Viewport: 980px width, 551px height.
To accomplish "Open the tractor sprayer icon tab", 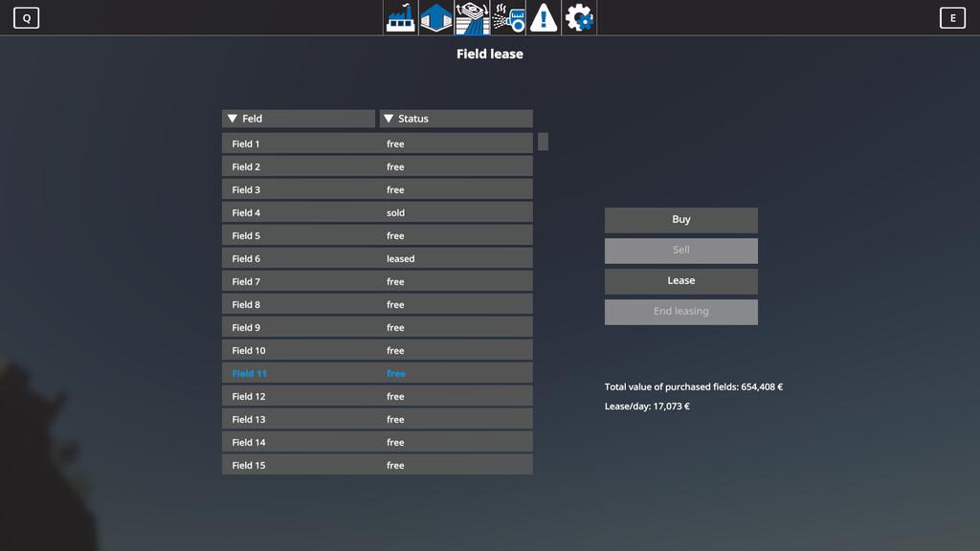I will [508, 18].
